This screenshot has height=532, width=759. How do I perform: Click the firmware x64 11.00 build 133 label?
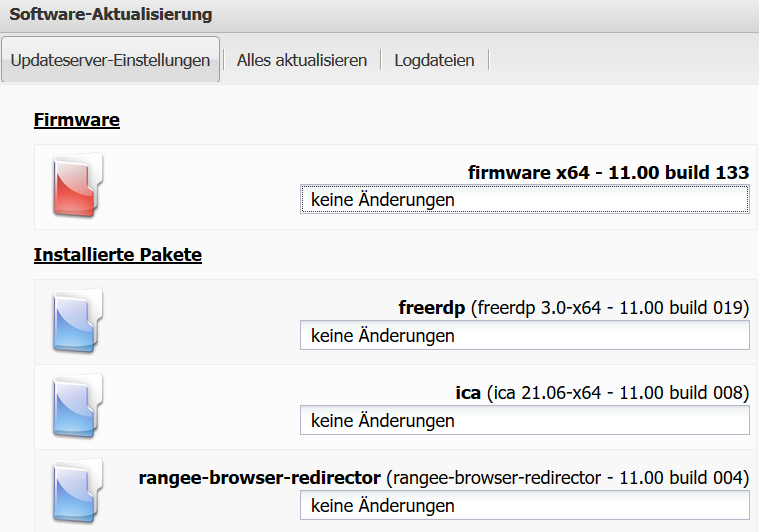608,172
